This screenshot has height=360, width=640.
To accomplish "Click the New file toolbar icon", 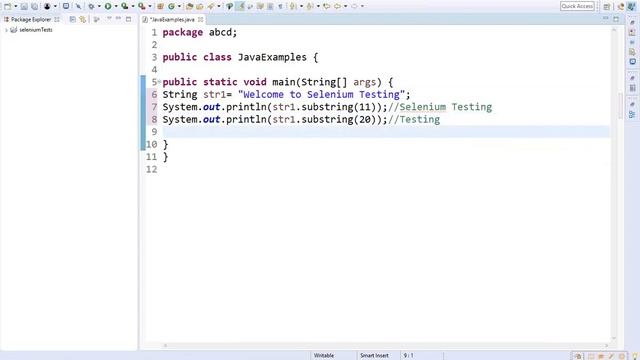I will pos(7,6).
